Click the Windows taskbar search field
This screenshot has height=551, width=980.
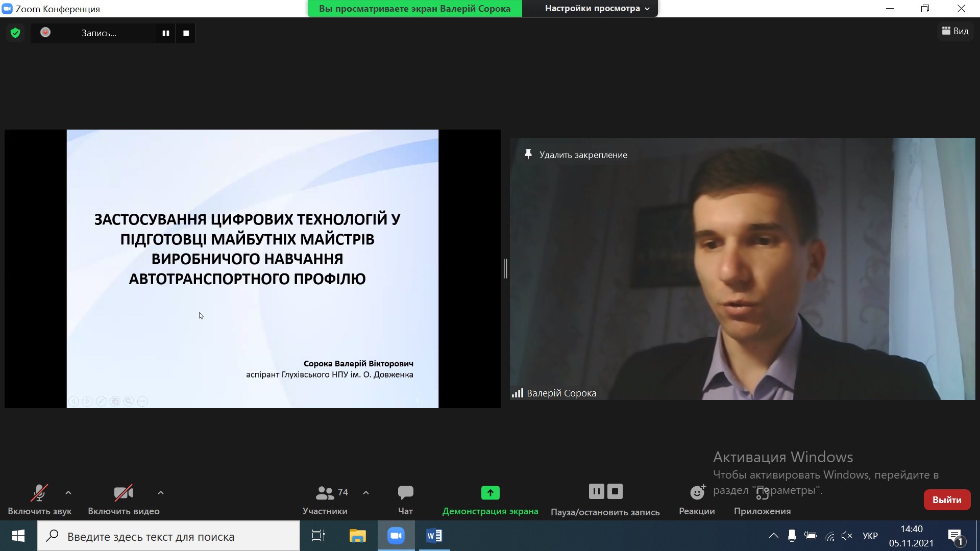(x=168, y=536)
